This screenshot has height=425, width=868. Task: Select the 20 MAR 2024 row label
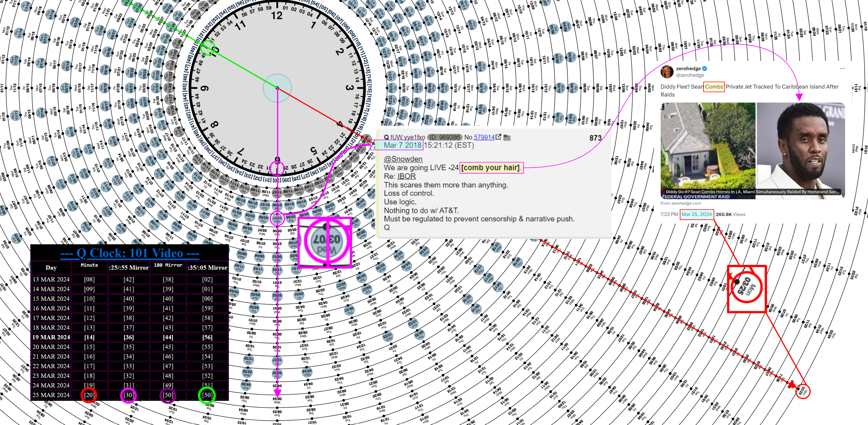pos(51,347)
